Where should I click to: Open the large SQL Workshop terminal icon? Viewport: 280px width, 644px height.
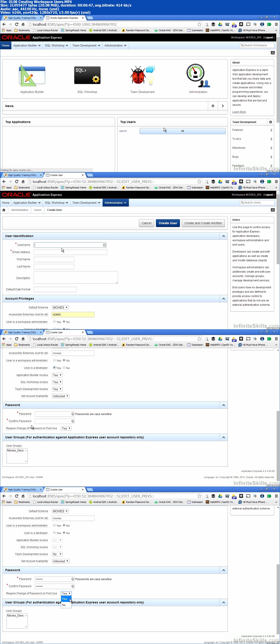point(87,75)
